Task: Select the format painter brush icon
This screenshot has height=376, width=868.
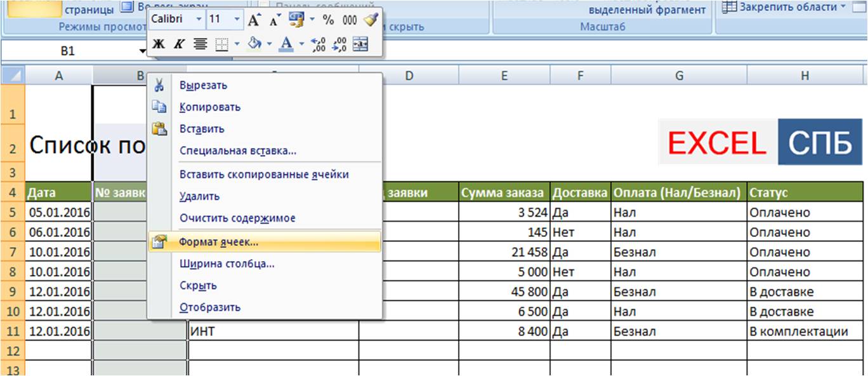Action: 371,20
